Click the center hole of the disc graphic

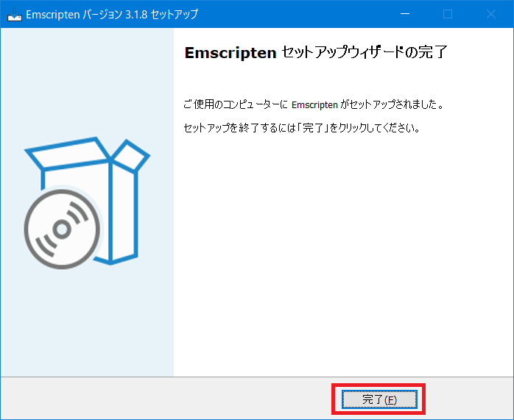tap(62, 229)
